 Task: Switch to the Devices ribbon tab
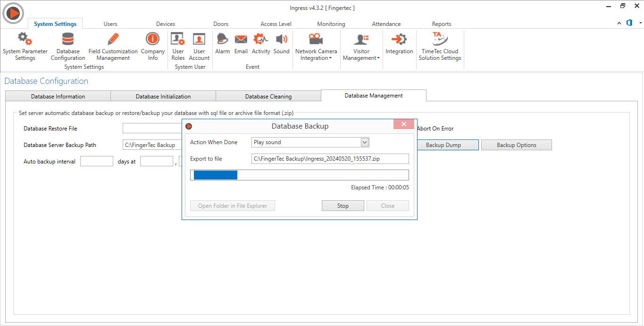click(166, 24)
